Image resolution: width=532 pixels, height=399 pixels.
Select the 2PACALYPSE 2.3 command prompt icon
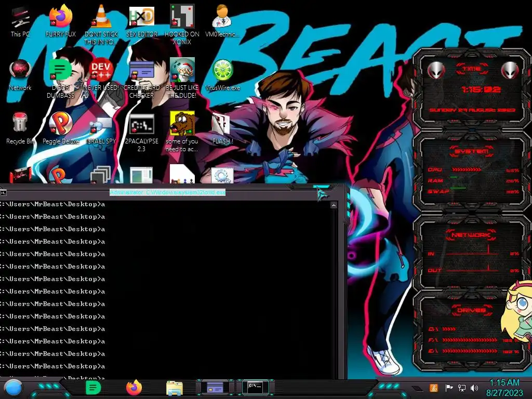(141, 131)
